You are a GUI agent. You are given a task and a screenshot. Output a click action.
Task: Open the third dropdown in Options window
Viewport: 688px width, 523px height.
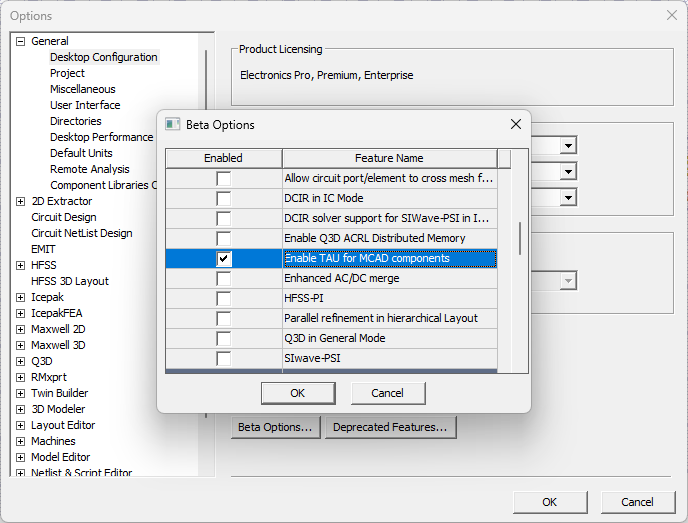click(x=568, y=197)
